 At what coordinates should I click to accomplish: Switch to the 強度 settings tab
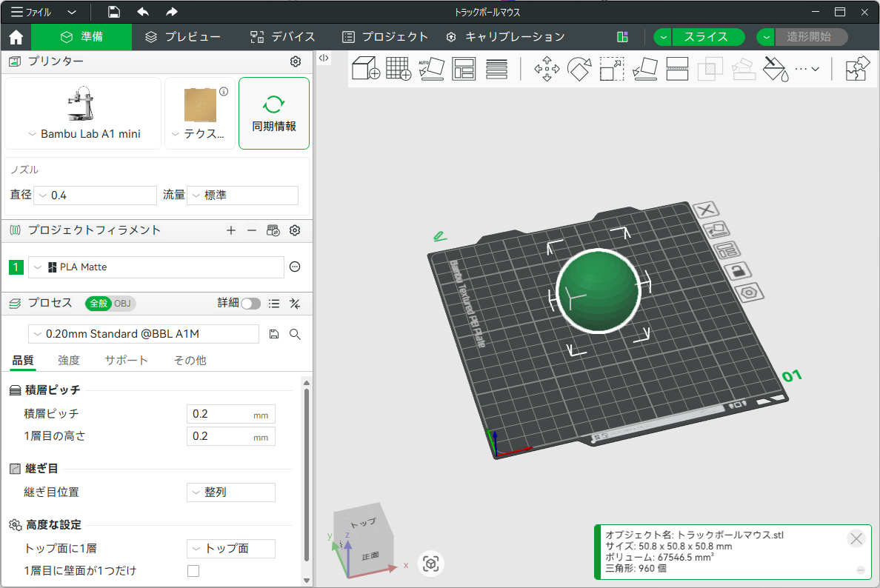pos(69,361)
